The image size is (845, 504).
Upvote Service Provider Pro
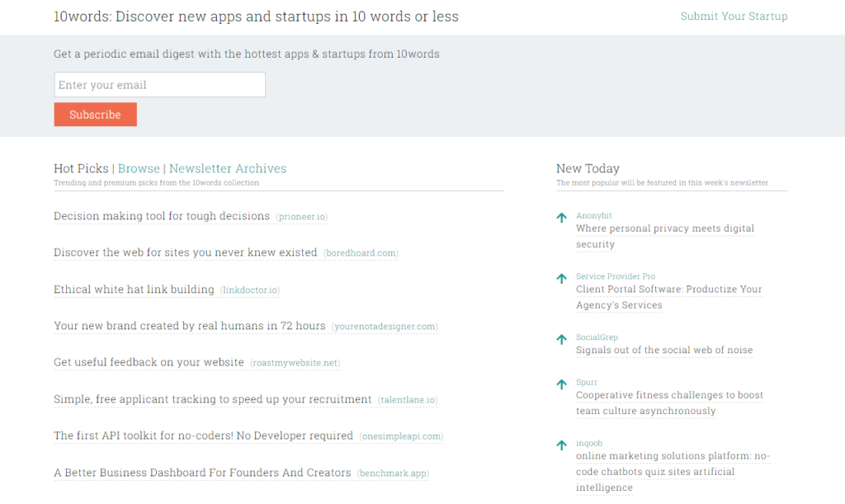pos(560,278)
